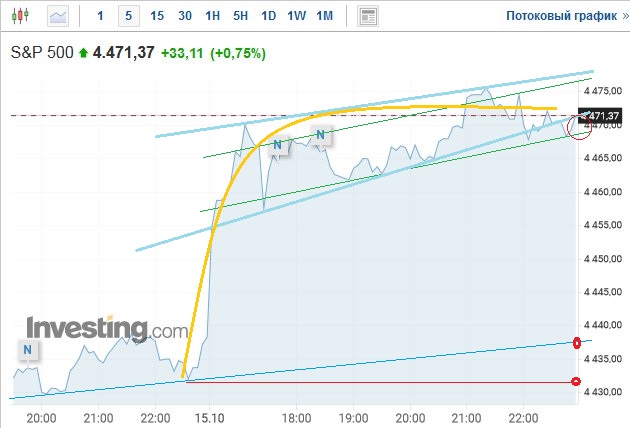
Task: Switch to candlestick chart type
Action: click(20, 16)
